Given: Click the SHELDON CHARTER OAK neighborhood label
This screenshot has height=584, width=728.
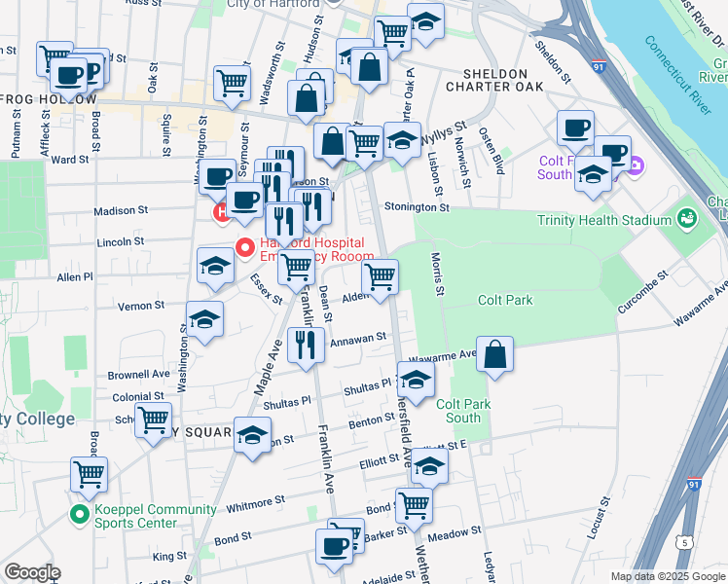Looking at the screenshot, I should tap(495, 81).
